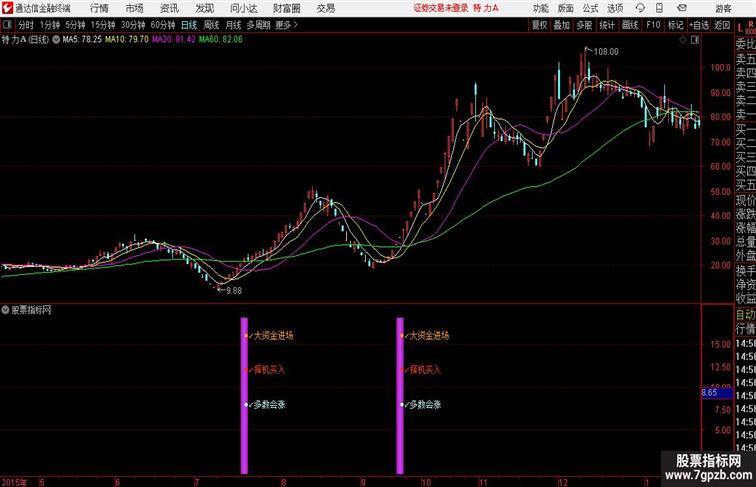Switch to 1分钟 chart period

pyautogui.click(x=50, y=25)
